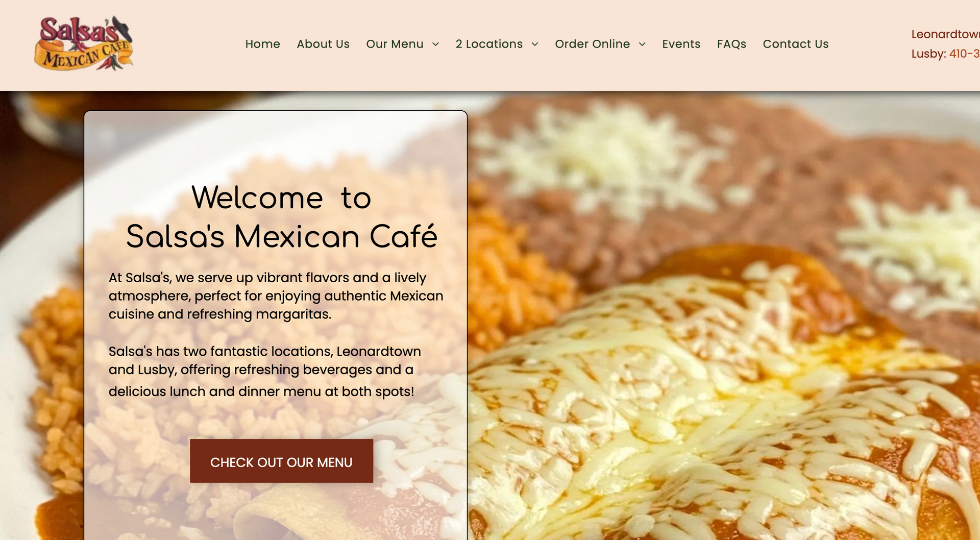Click the paragraph about two fantastic locations
The width and height of the screenshot is (980, 540).
[264, 371]
